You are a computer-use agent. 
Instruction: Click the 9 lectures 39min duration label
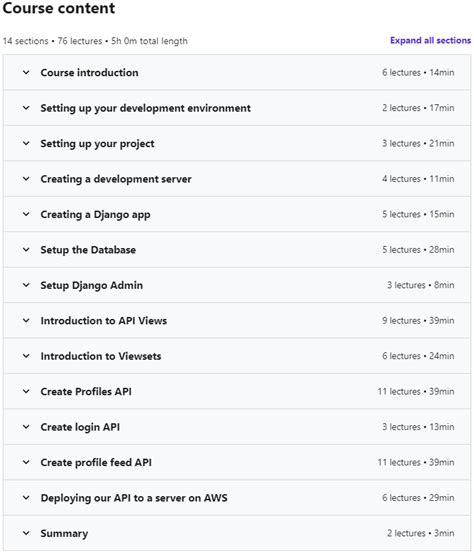pyautogui.click(x=418, y=321)
